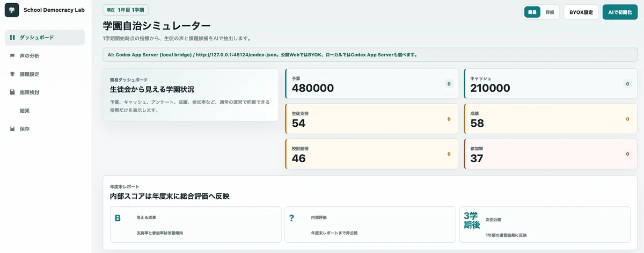Select the 成績 value 58
The height and width of the screenshot is (253, 644).
(x=477, y=123)
